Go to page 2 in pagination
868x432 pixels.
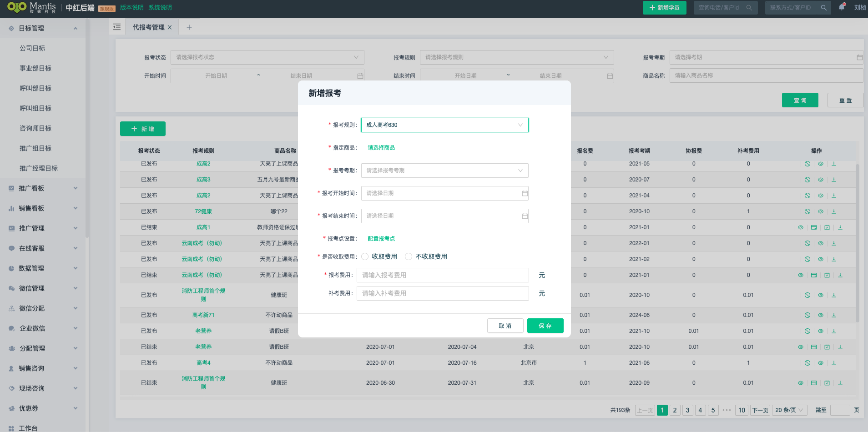point(675,410)
